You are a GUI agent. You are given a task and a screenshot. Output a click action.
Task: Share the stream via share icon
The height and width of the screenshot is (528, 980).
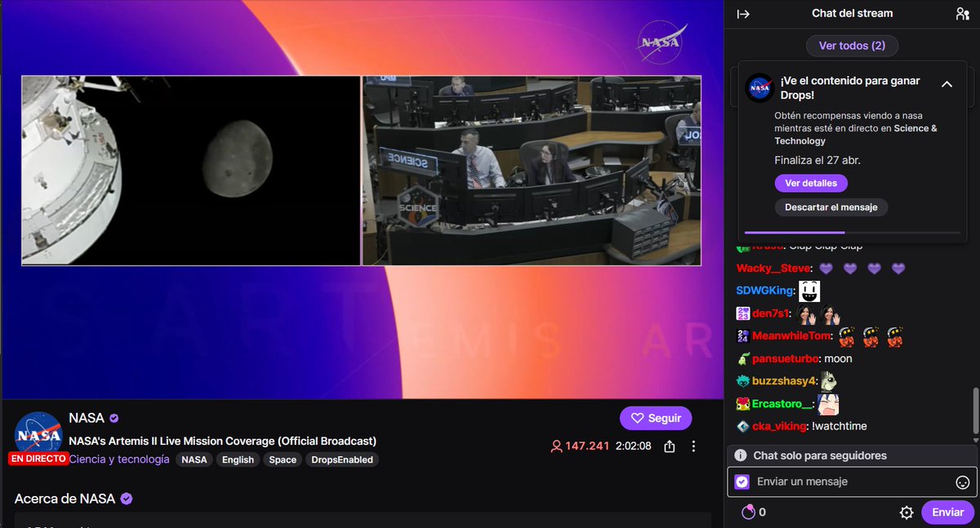[x=670, y=446]
